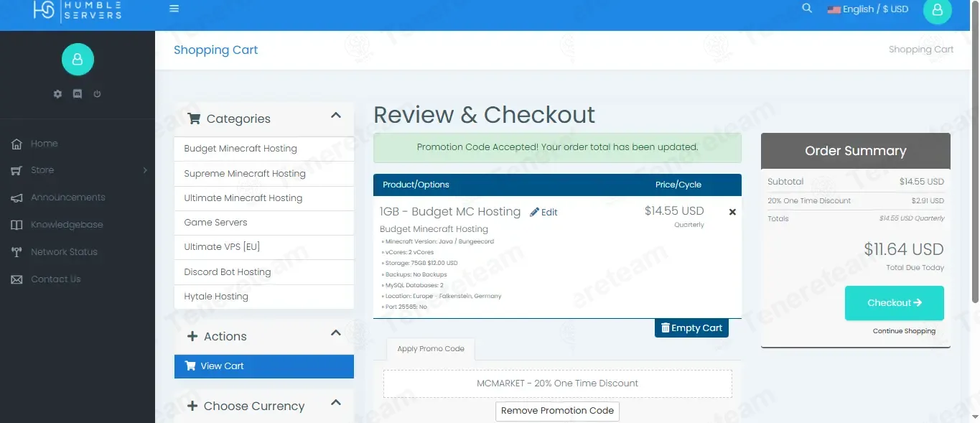980x423 pixels.
Task: Go to Home in sidebar
Action: (45, 144)
